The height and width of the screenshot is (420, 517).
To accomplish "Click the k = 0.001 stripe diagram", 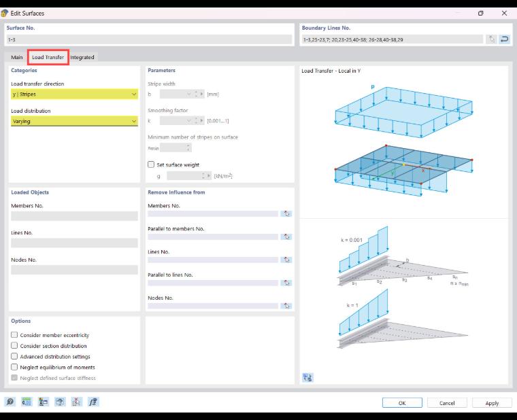I will coord(403,256).
